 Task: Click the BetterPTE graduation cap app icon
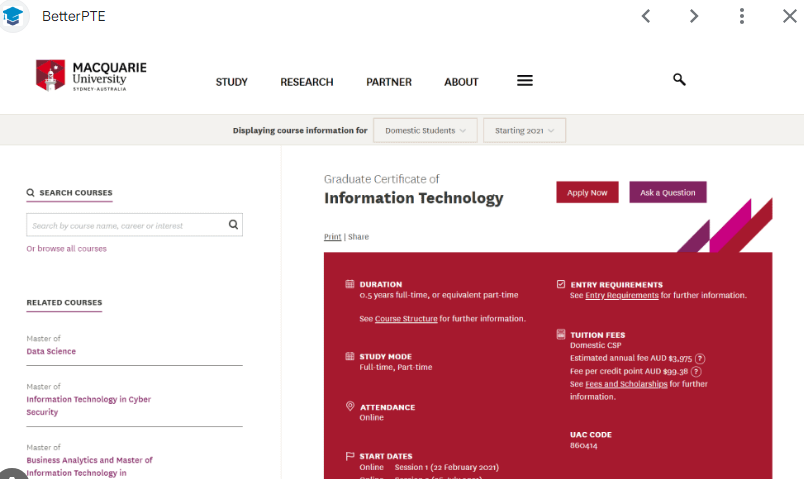coord(12,16)
